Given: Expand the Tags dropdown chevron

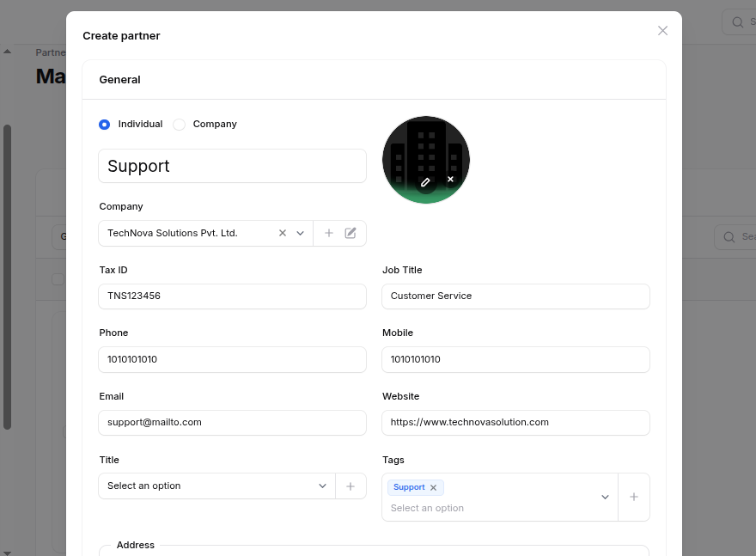Looking at the screenshot, I should (x=605, y=498).
